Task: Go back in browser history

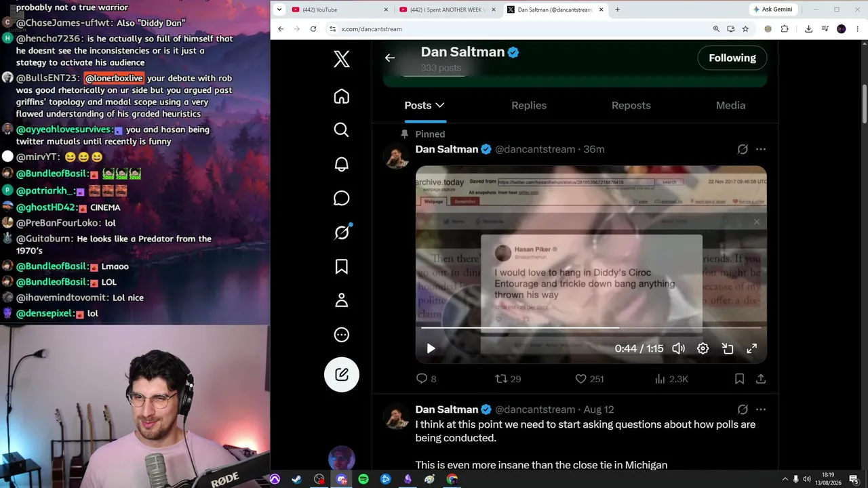Action: coord(281,29)
